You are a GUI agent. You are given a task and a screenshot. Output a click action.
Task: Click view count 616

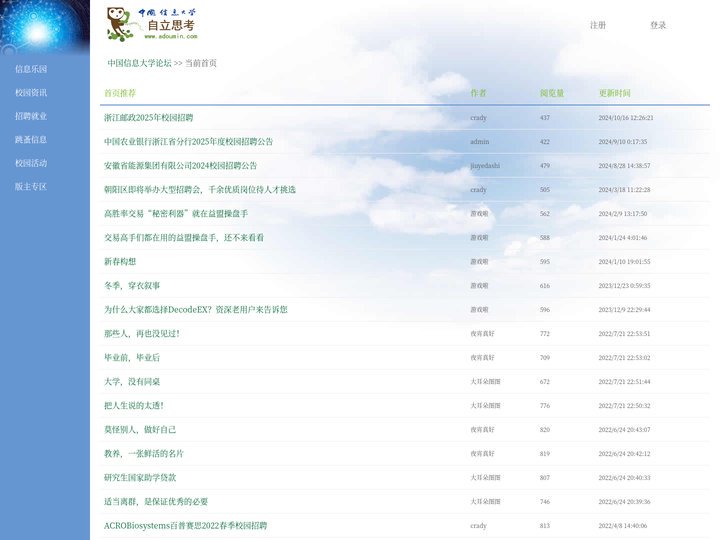[x=545, y=285]
